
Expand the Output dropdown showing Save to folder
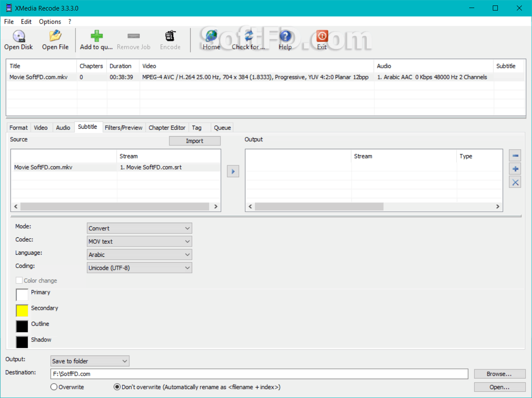click(90, 361)
